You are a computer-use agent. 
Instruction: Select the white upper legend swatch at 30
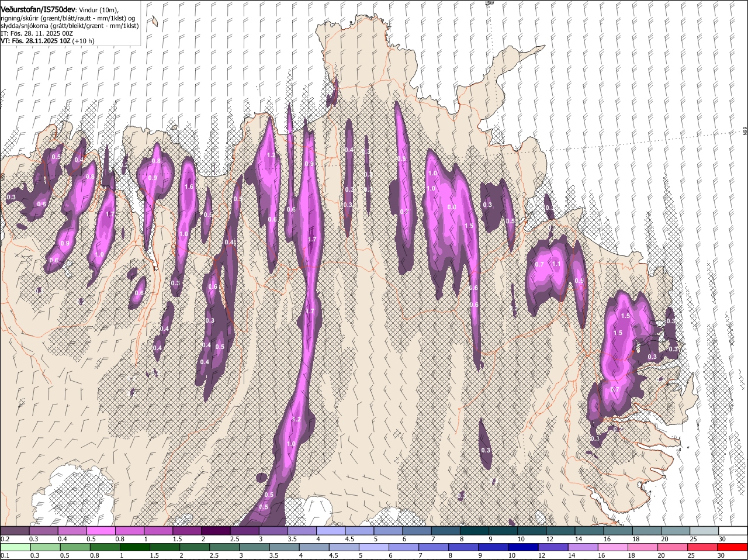(x=733, y=530)
